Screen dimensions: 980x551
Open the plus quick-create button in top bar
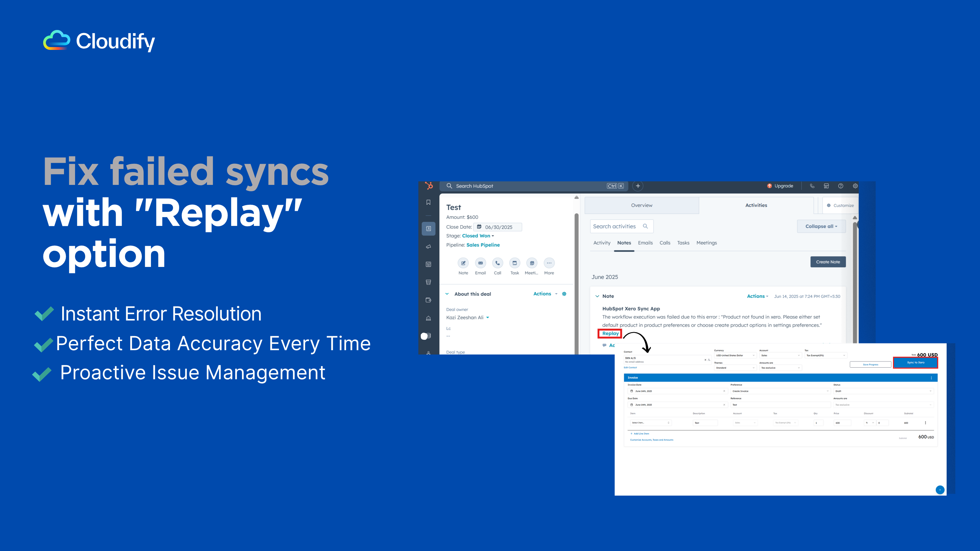click(638, 186)
